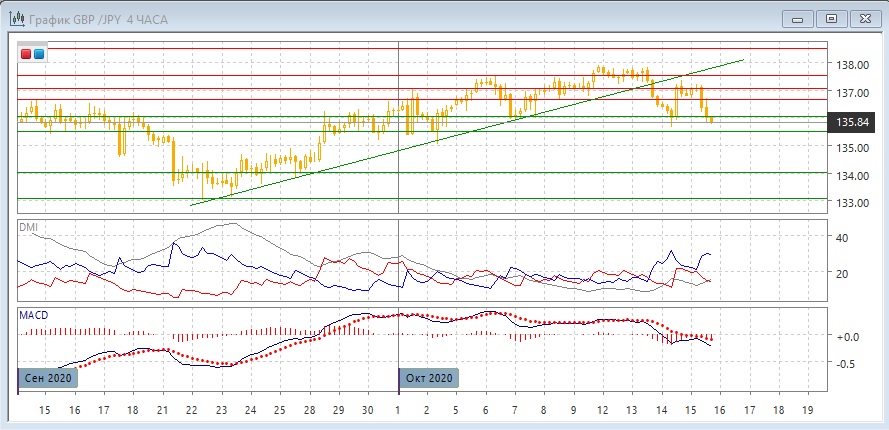
Task: Click the DMI indicator label
Action: 27,227
